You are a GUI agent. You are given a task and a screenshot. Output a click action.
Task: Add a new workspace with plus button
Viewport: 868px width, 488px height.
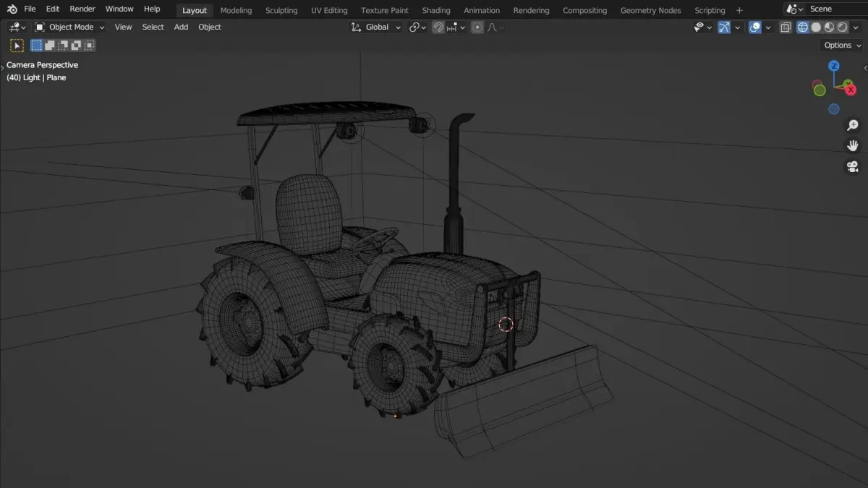(739, 10)
